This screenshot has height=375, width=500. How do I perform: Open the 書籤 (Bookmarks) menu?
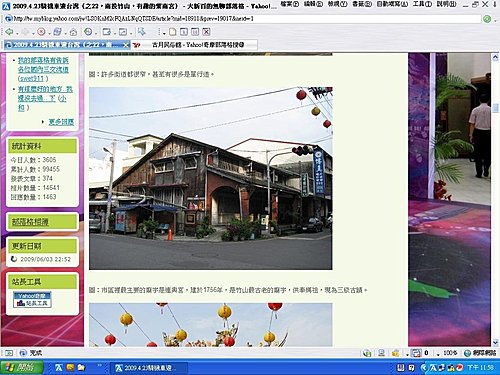coord(362,4)
